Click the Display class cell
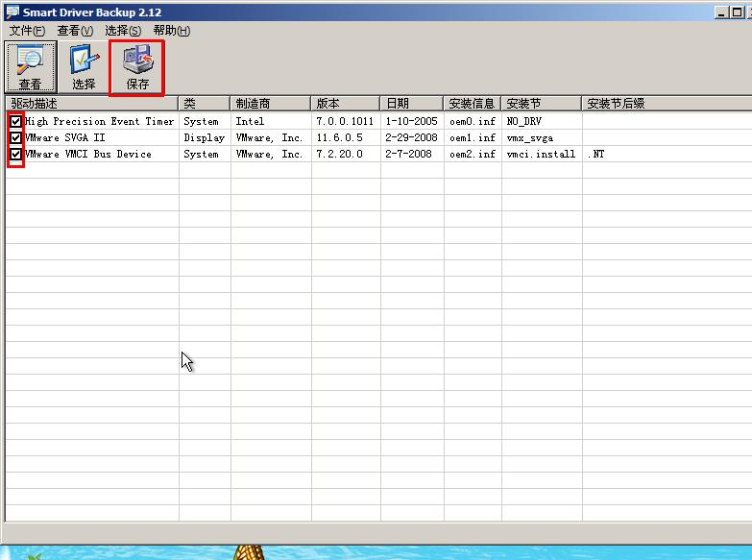Viewport: 752px width, 560px height. pos(205,137)
